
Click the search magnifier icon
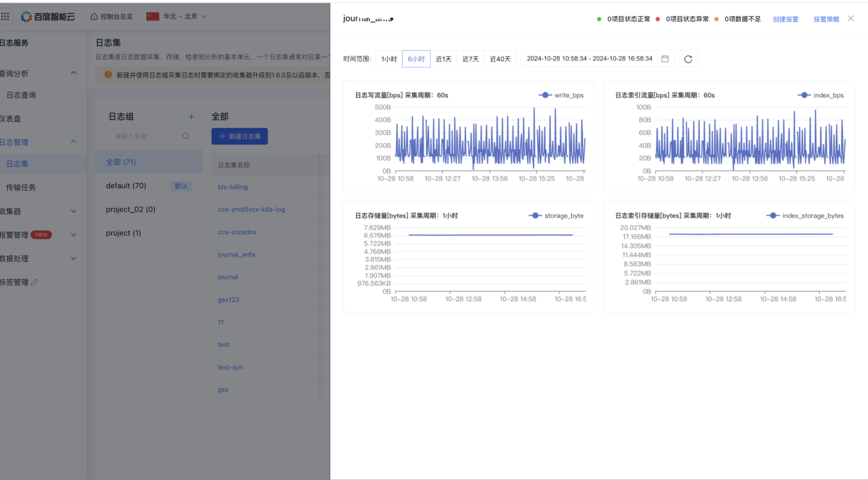186,136
